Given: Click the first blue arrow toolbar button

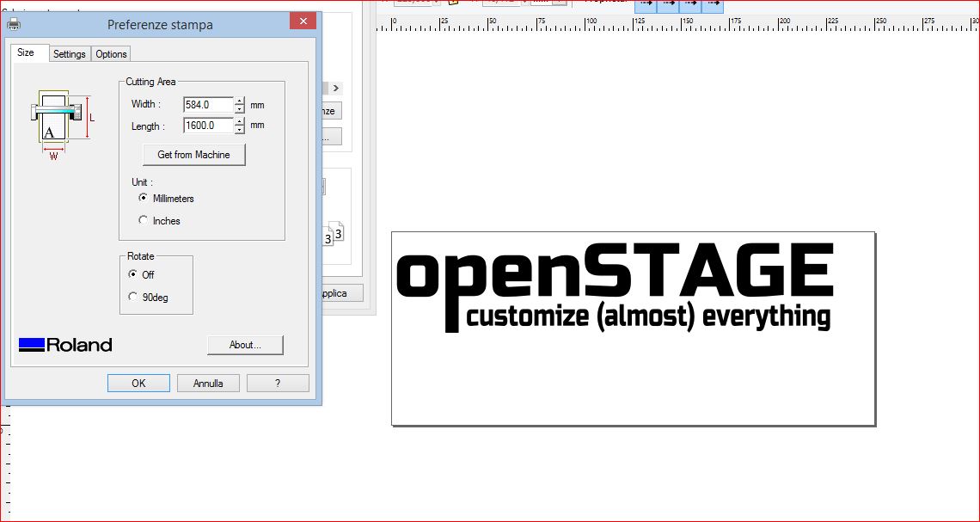Looking at the screenshot, I should coord(646,5).
